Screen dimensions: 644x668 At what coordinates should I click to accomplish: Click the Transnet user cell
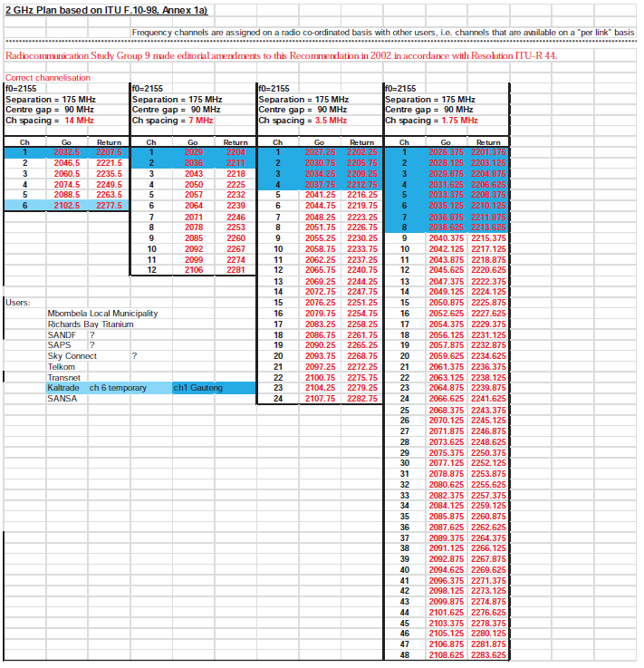[63, 377]
